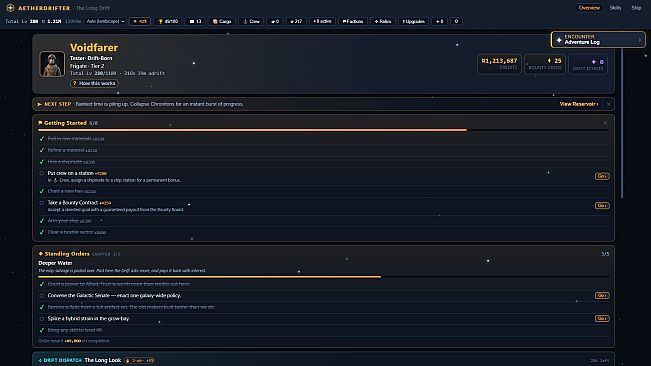
Task: Open the Auto (landscape) layout dropdown
Action: pos(105,21)
